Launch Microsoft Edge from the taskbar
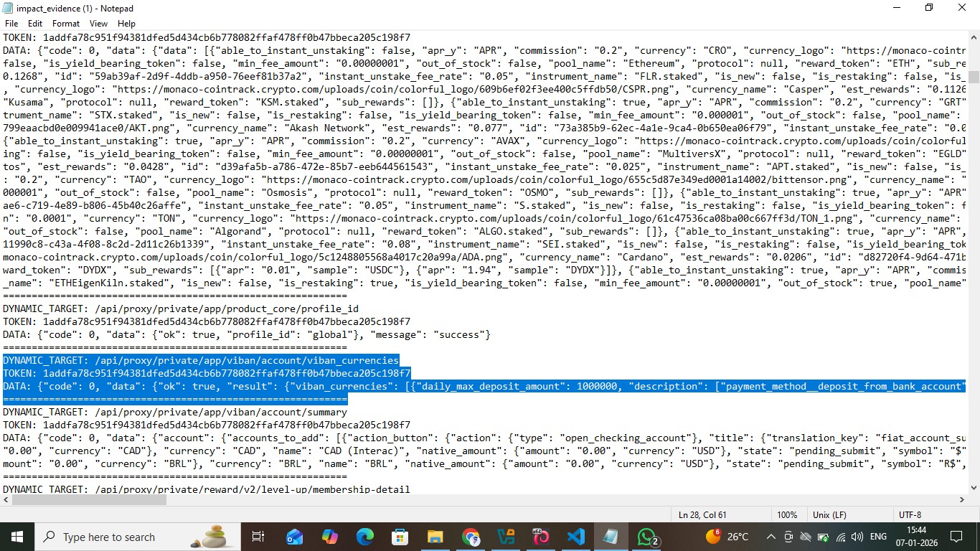Viewport: 980px width, 551px height. pos(364,537)
